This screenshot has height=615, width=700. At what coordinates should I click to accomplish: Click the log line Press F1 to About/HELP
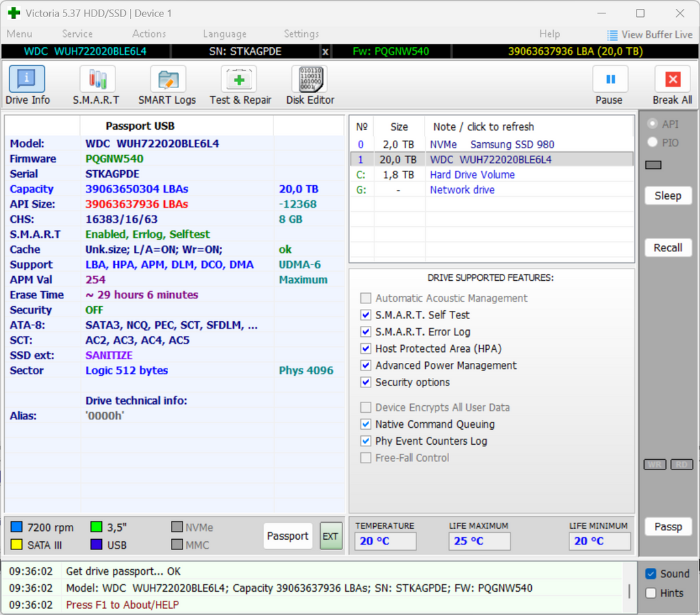pos(122,605)
